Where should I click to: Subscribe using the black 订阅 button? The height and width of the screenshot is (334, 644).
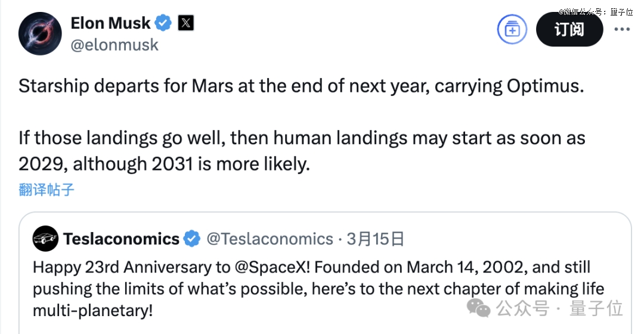[x=569, y=30]
